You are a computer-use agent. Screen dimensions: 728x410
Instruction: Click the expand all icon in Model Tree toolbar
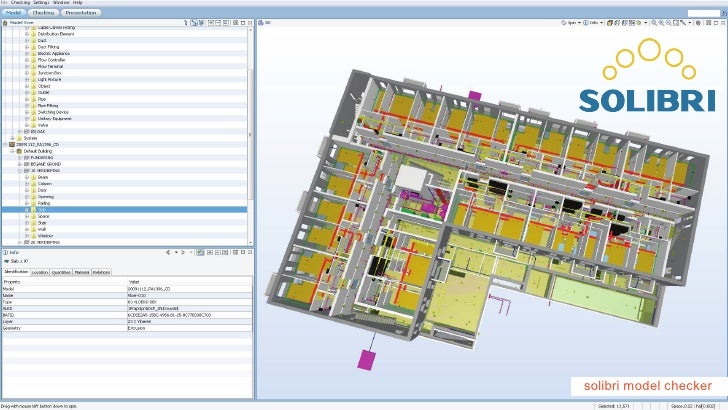(x=211, y=22)
